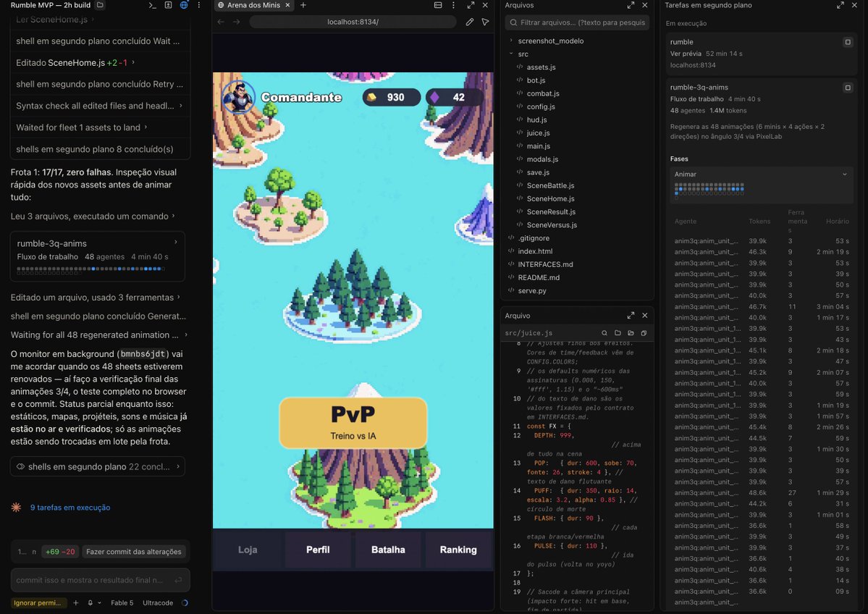
Task: Click the pencil edit icon by address bar
Action: pos(469,22)
